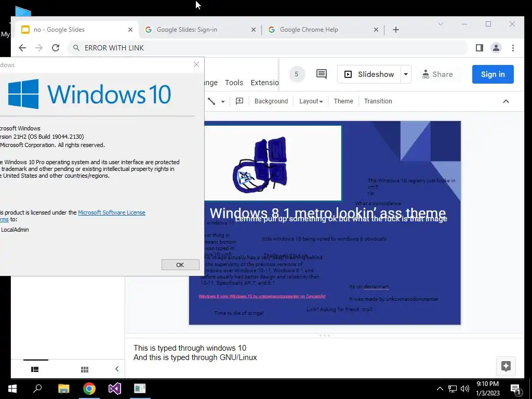
Task: Expand the line tool dropdown arrow
Action: (x=223, y=101)
